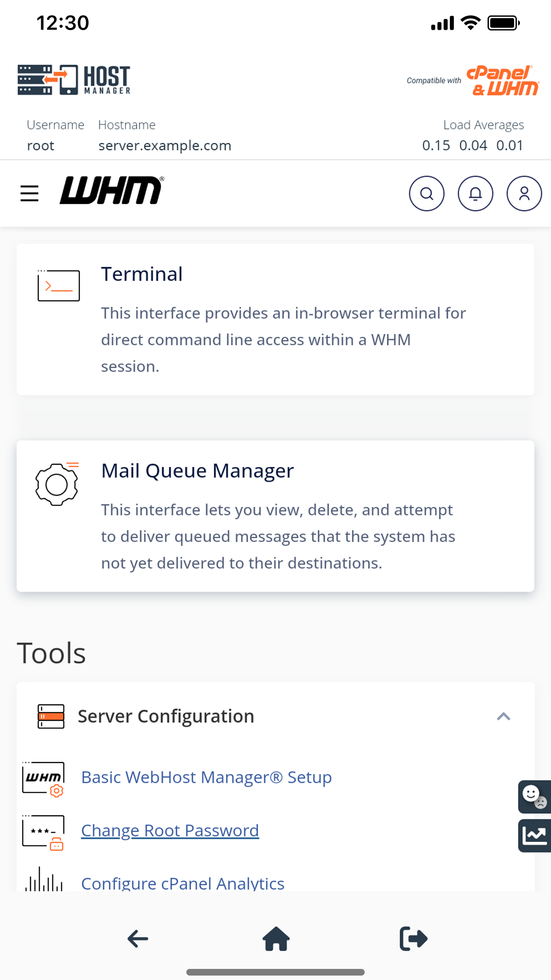Image resolution: width=551 pixels, height=980 pixels.
Task: Open Change Root Password link
Action: point(170,830)
